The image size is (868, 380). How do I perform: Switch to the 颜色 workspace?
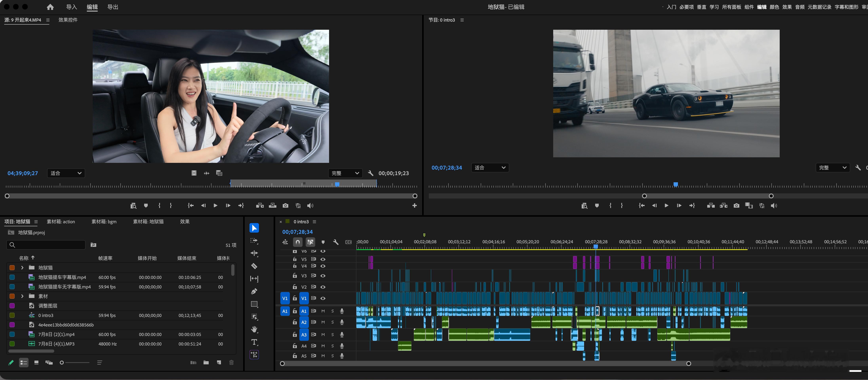[774, 7]
